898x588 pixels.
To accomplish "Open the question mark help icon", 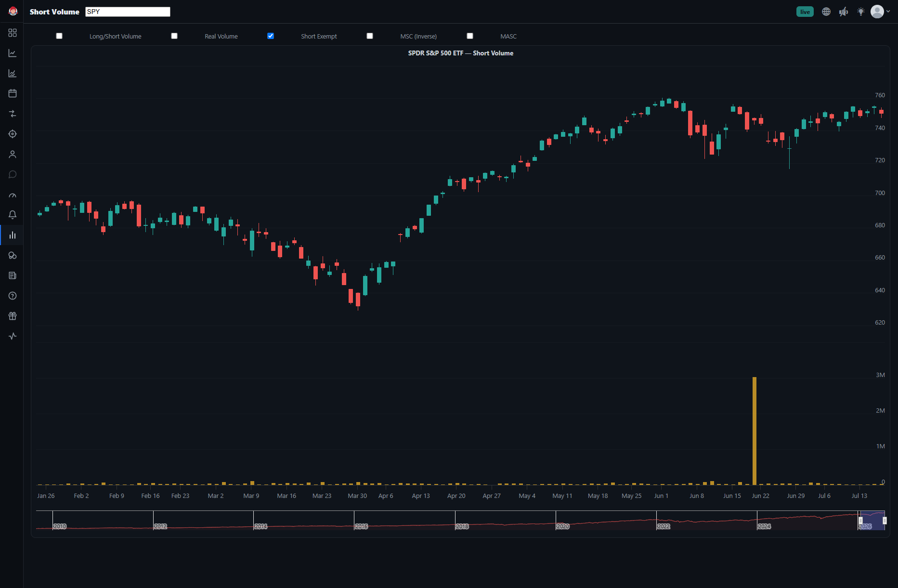I will (x=13, y=296).
